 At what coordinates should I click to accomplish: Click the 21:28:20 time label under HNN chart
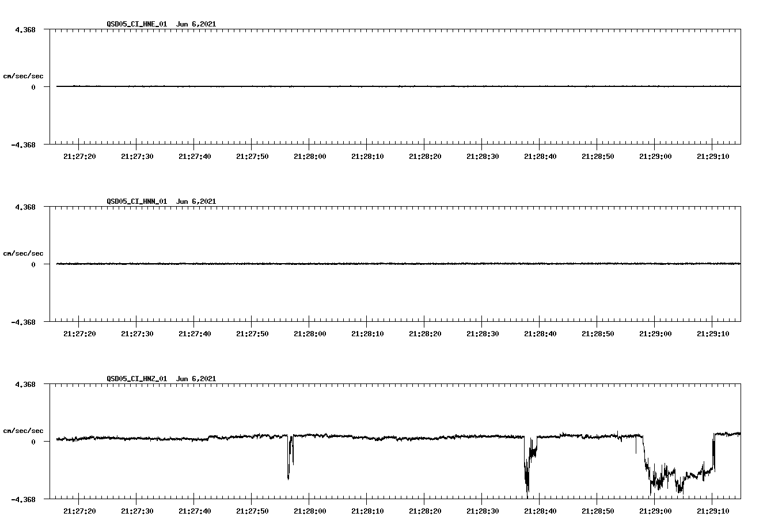point(425,334)
